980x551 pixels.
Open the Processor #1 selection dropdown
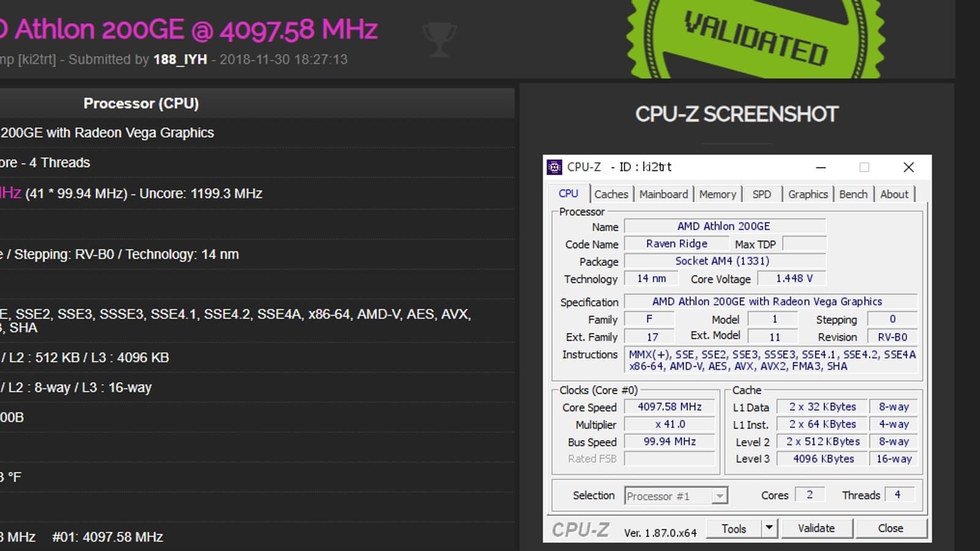(676, 496)
